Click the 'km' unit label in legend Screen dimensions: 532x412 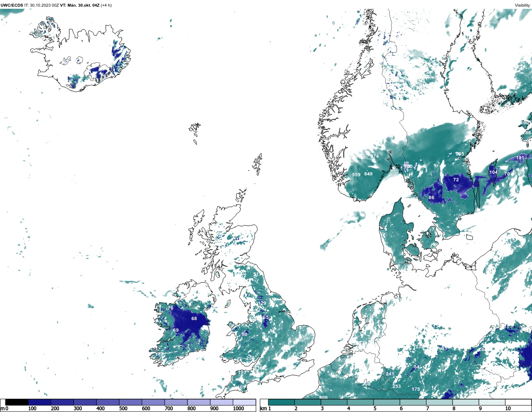click(x=263, y=409)
